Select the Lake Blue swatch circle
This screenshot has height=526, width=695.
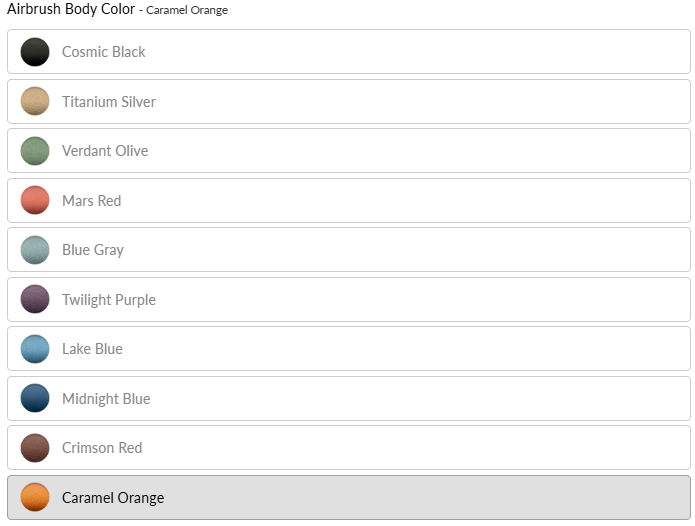click(35, 349)
